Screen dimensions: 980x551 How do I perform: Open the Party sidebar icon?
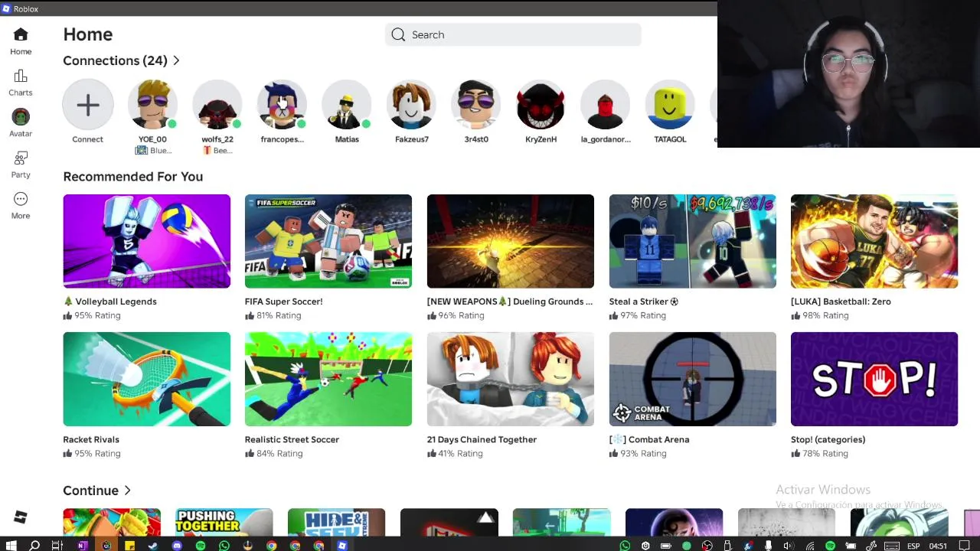21,158
